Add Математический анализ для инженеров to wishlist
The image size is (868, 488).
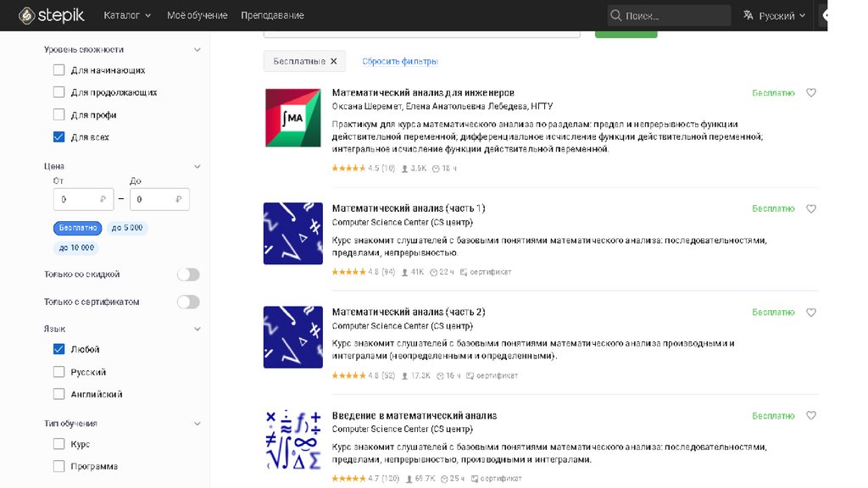click(x=811, y=93)
